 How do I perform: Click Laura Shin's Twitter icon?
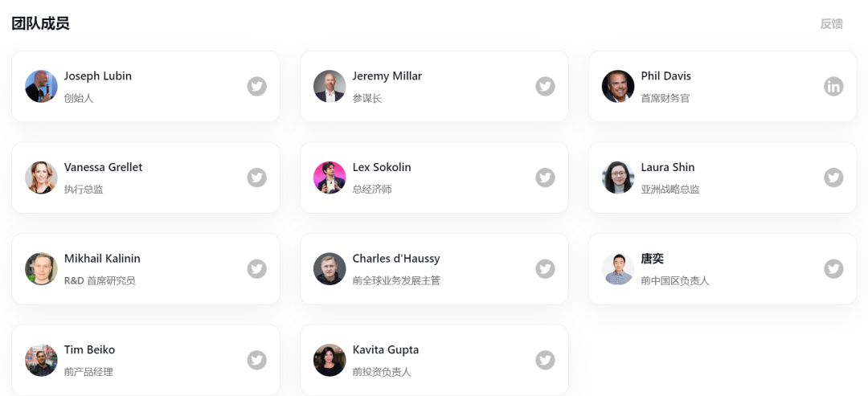pos(833,178)
